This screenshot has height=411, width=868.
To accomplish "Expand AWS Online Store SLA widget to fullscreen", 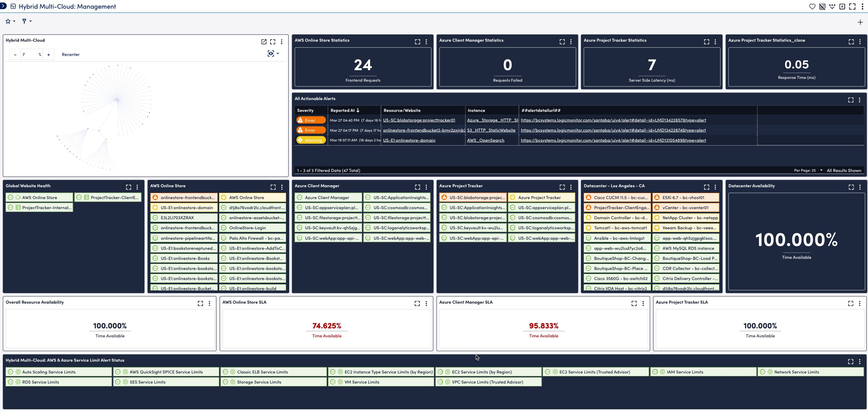I will point(418,303).
